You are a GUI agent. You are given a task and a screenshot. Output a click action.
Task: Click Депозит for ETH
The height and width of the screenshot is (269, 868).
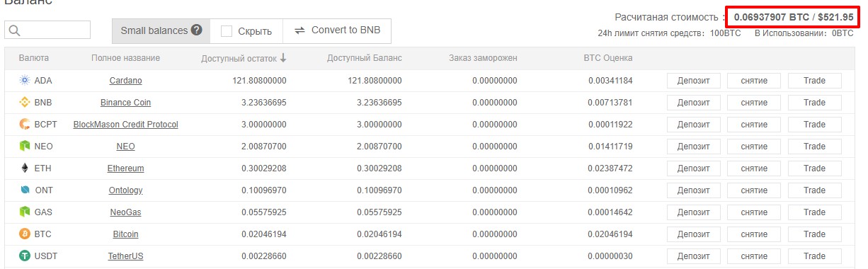tap(693, 168)
